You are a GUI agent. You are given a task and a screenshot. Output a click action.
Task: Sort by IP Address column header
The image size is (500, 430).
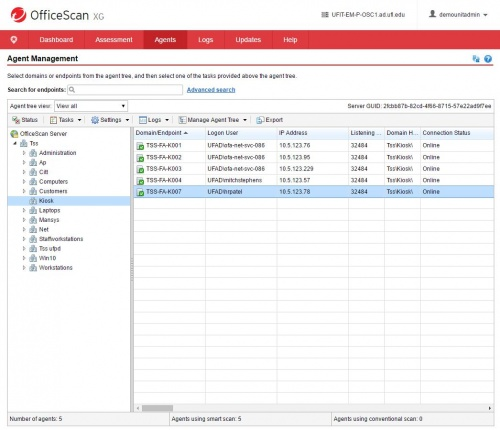tap(313, 133)
